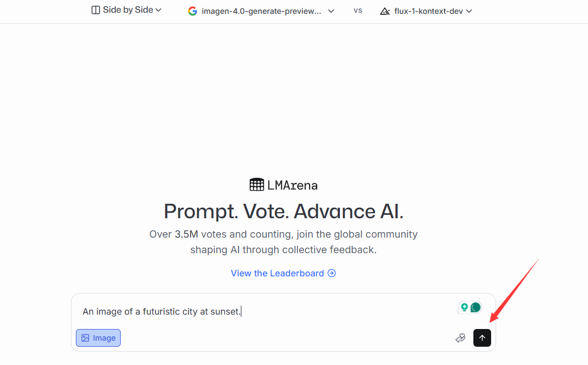Click the imagen-4.0-generate-preview model name
The height and width of the screenshot is (365, 588).
[x=261, y=11]
